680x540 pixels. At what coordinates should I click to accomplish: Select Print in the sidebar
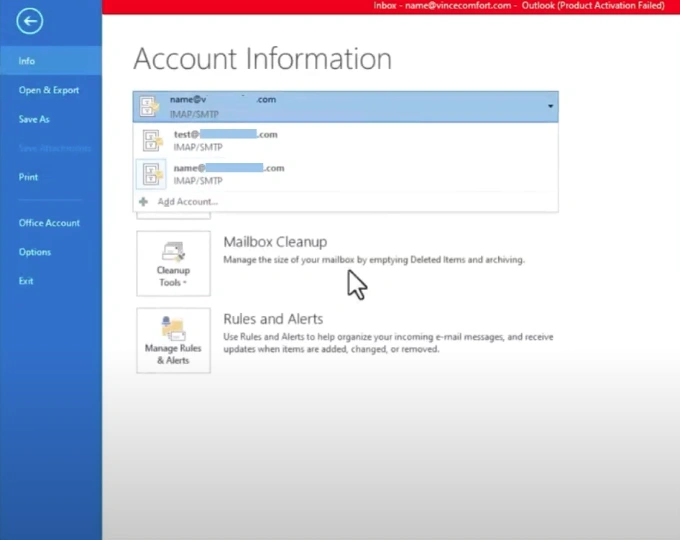coord(28,177)
